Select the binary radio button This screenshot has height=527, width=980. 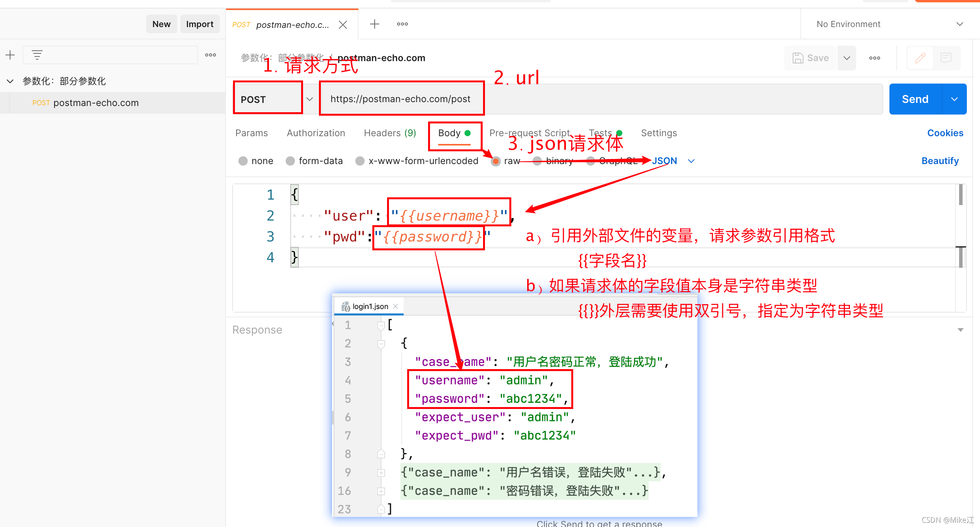click(537, 161)
